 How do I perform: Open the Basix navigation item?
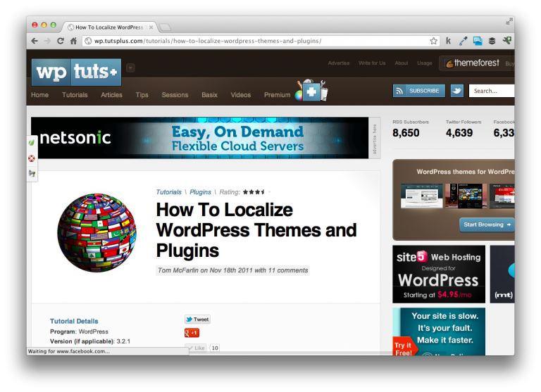(209, 95)
